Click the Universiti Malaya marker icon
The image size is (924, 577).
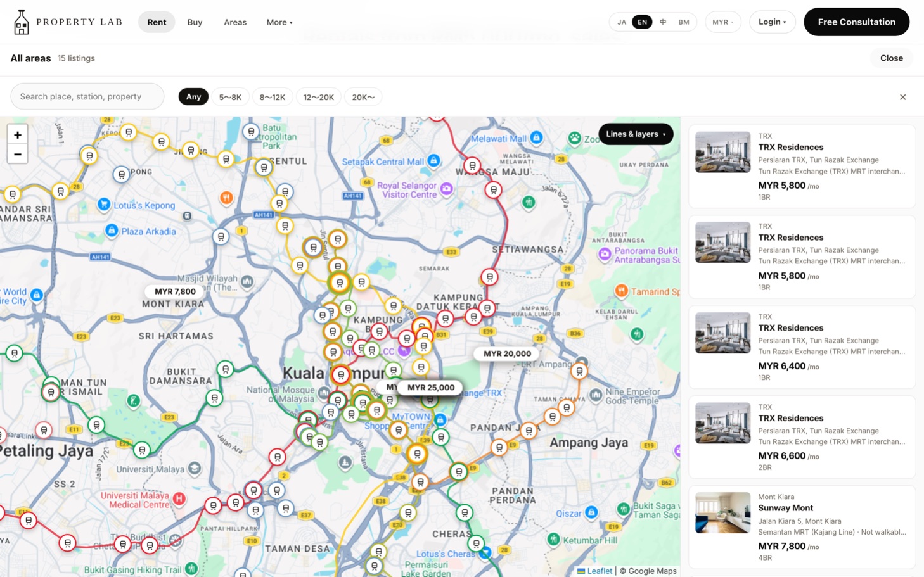[195, 469]
